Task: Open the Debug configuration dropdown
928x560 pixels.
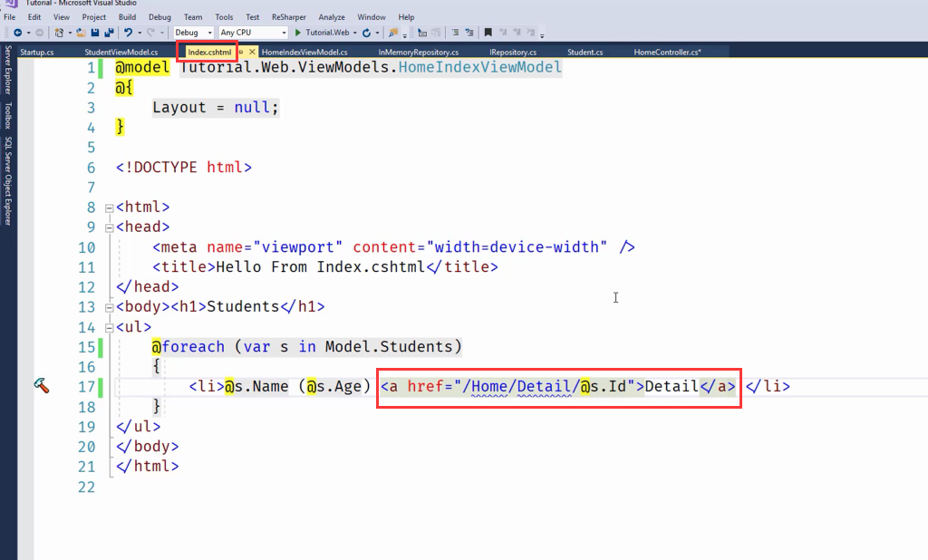Action: [193, 33]
